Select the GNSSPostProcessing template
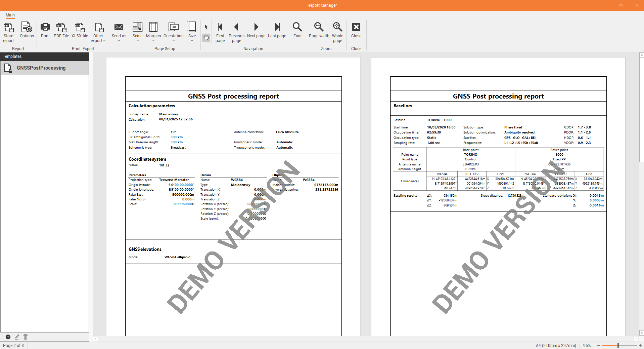This screenshot has width=644, height=349. click(x=41, y=68)
